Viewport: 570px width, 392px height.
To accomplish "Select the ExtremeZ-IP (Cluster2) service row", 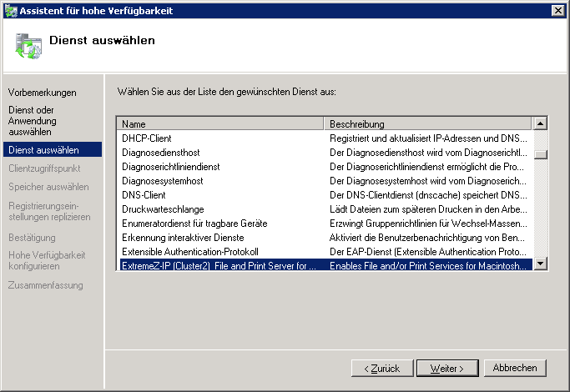I will 325,265.
